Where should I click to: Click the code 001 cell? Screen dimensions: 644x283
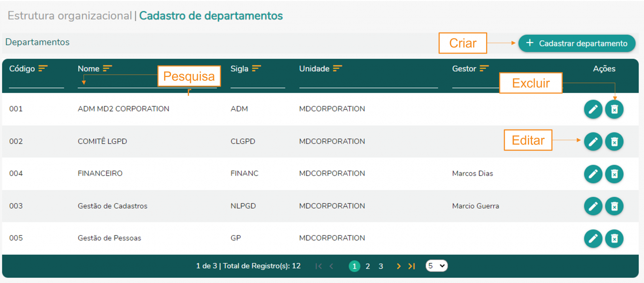[x=16, y=109]
